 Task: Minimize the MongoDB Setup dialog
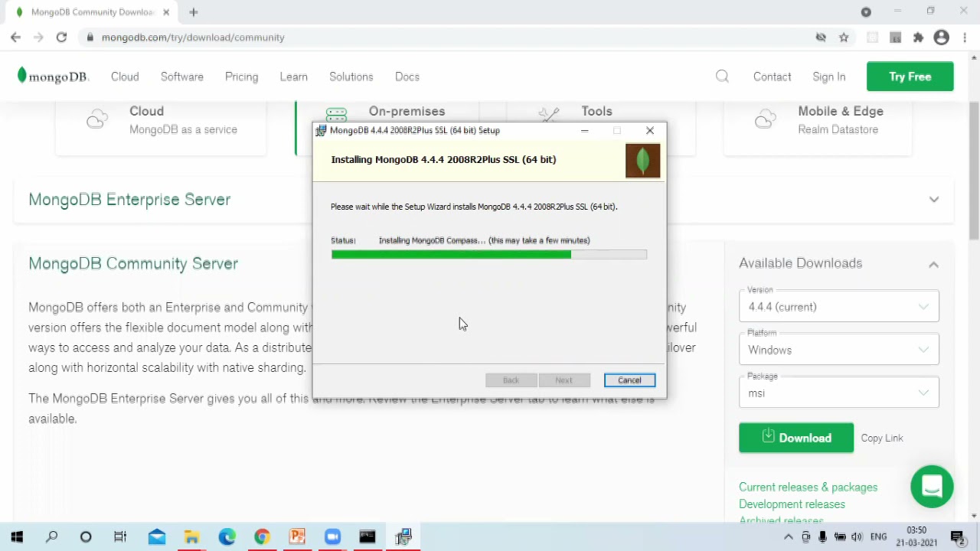click(585, 131)
